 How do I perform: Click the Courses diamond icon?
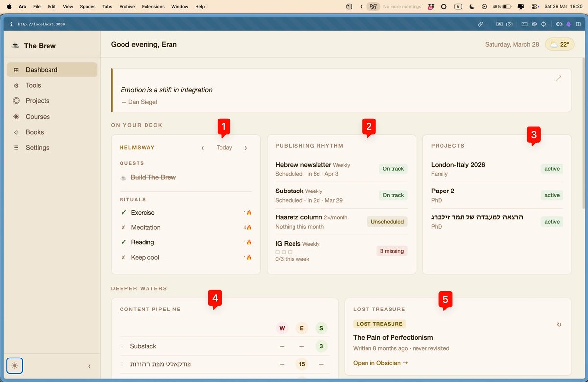click(x=16, y=117)
